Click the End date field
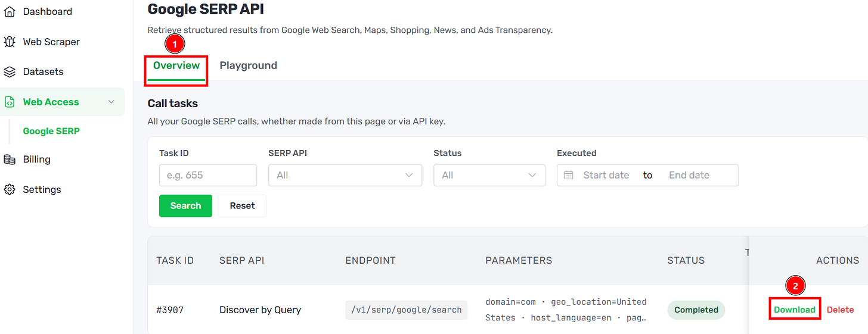The width and height of the screenshot is (868, 334). (x=689, y=175)
